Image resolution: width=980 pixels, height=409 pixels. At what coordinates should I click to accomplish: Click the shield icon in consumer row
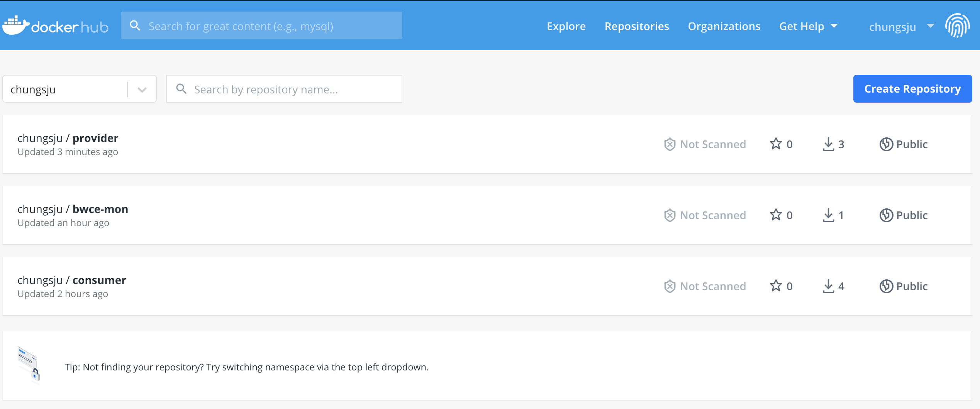coord(670,286)
